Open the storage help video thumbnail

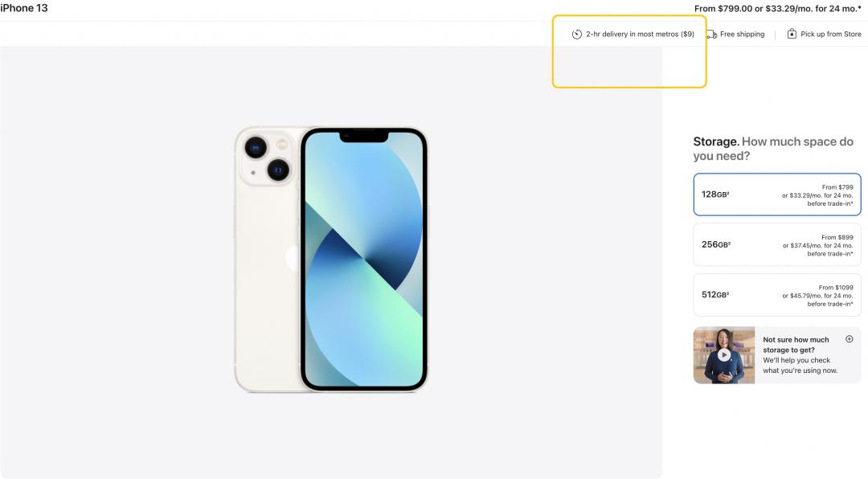coord(724,355)
